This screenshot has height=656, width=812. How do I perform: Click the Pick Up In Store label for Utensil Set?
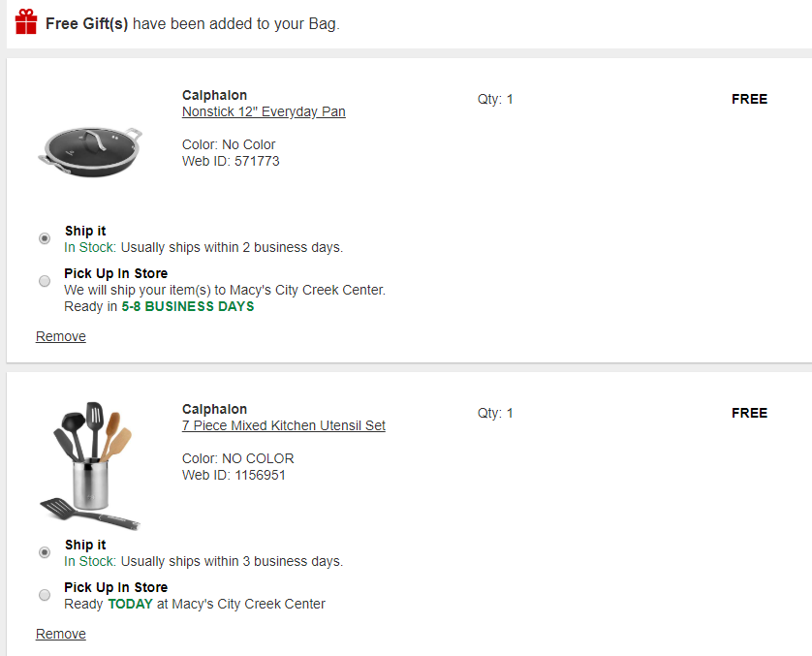tap(115, 587)
